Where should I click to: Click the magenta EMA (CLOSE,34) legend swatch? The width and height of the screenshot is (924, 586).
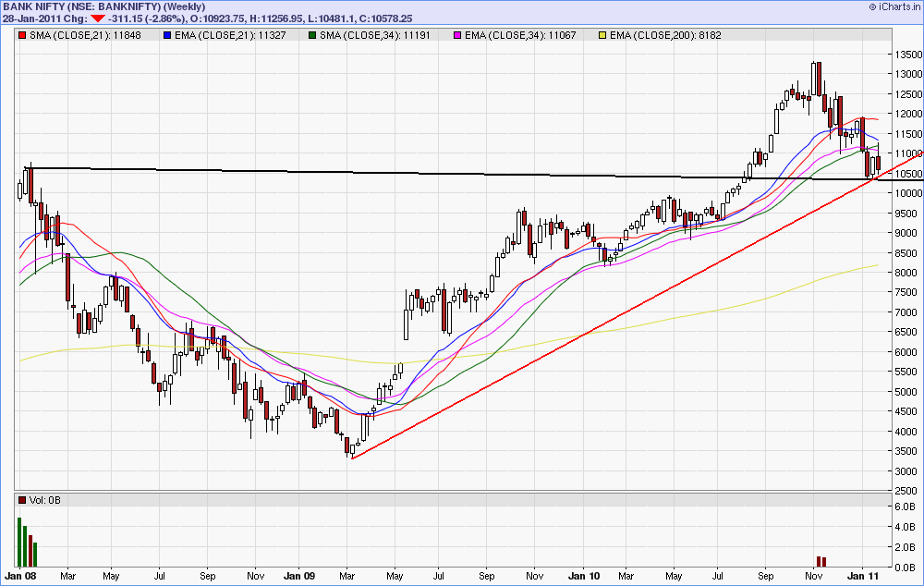[x=457, y=35]
